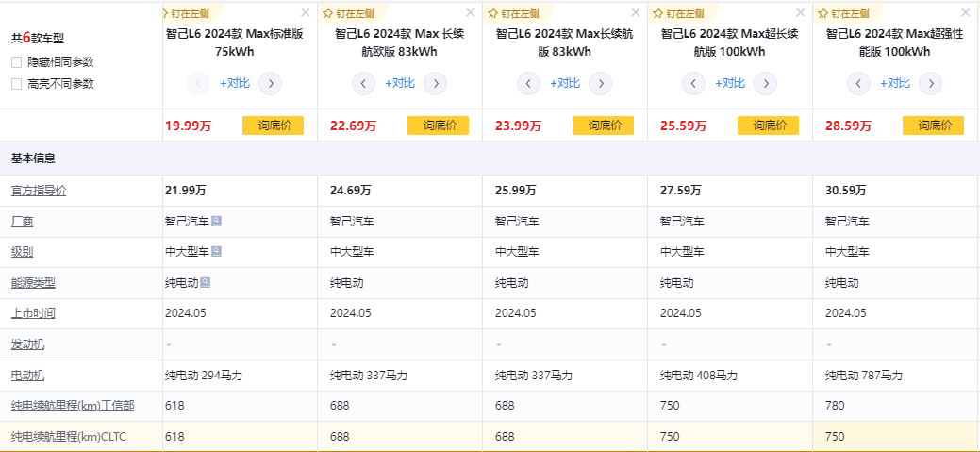This screenshot has height=452, width=980.
Task: Remove the 25.59万 Max超长续航版 column
Action: pyautogui.click(x=801, y=13)
